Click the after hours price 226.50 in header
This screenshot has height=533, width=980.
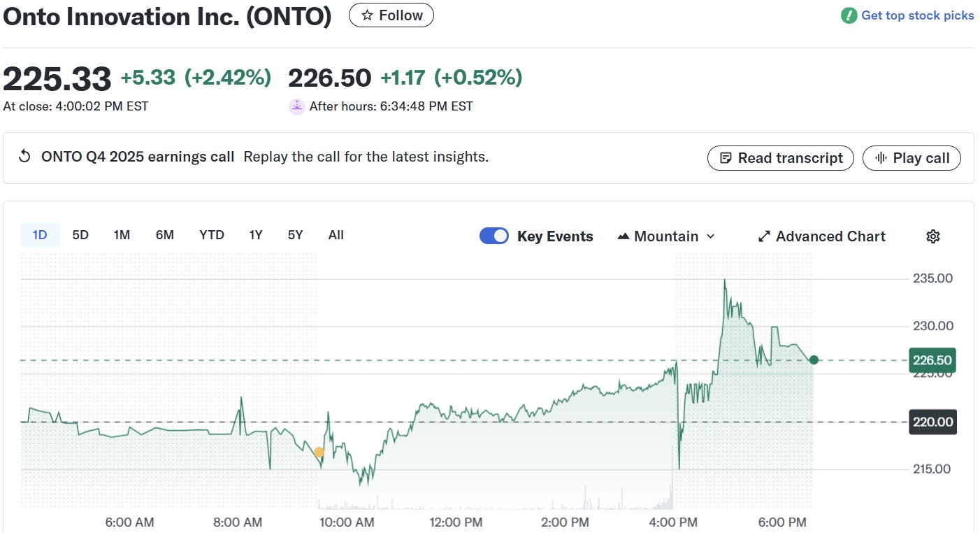(x=330, y=78)
